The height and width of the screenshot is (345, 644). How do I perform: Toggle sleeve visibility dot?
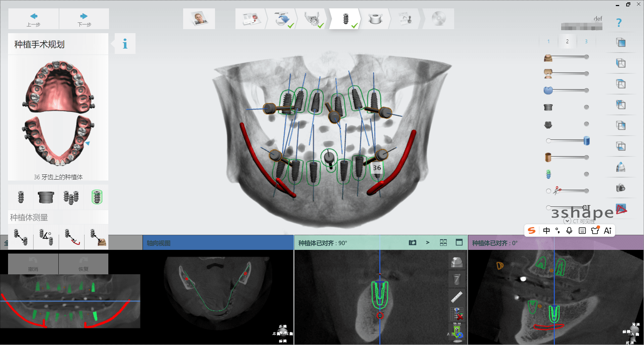tap(586, 107)
